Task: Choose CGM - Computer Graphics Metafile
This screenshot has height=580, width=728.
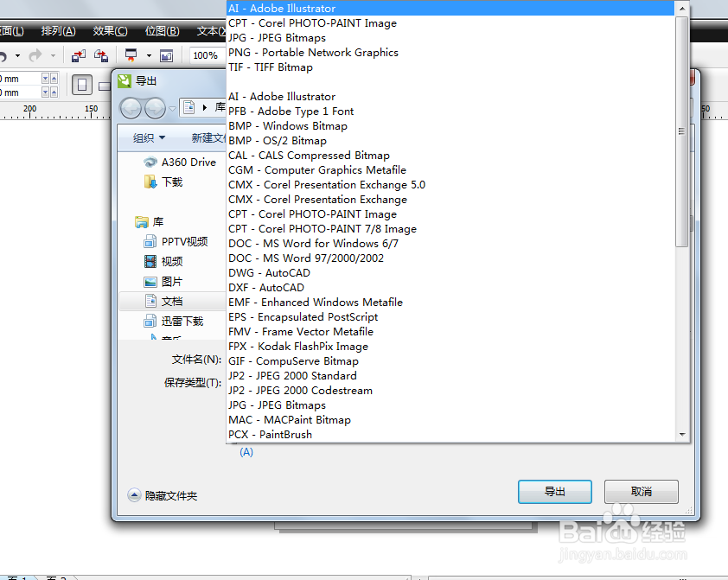Action: click(450, 170)
